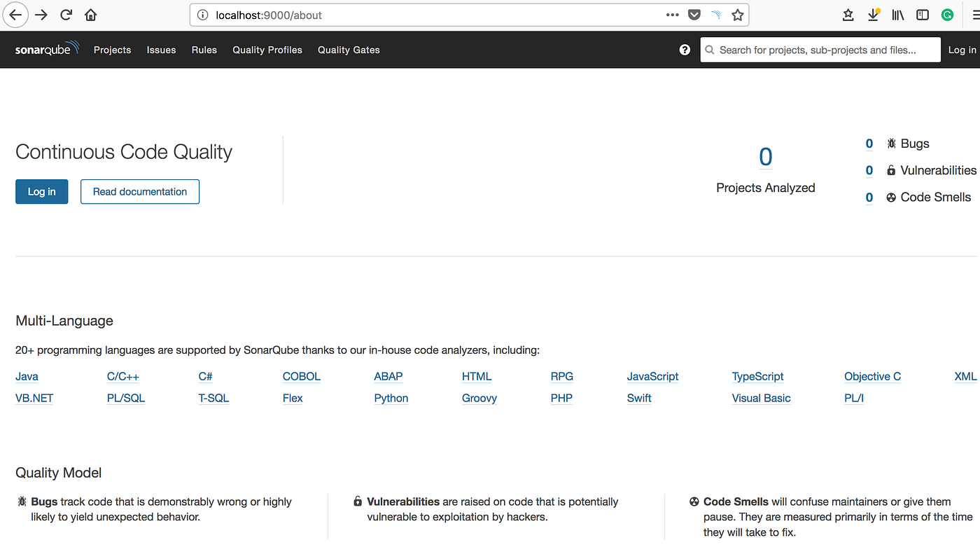Reload the page with refresh icon
Viewport: 980px width, 547px height.
pyautogui.click(x=66, y=15)
